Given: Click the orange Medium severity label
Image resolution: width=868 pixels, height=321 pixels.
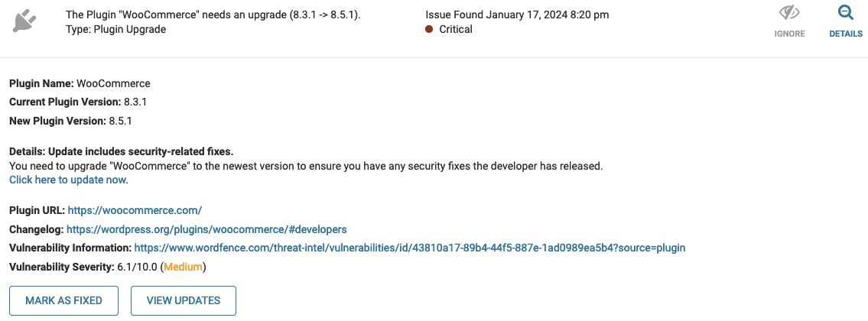Looking at the screenshot, I should (x=184, y=267).
